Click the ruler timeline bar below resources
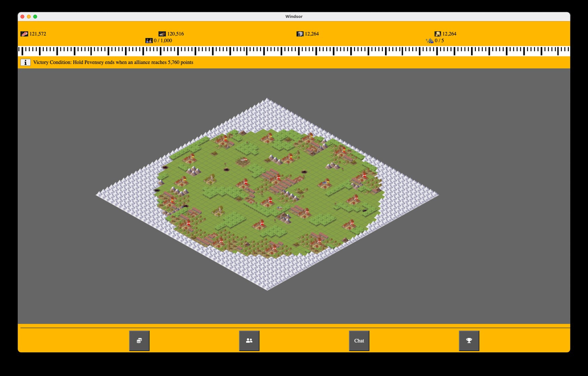The width and height of the screenshot is (588, 376). 294,51
